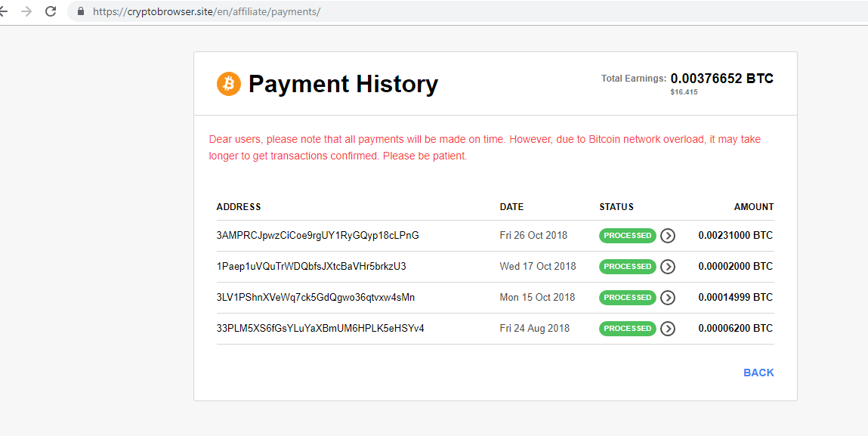Select address 1Paep1uVQuTrWDQbfsJXtcBaVHr5brkzU3
Screen dimensions: 868x436
311,267
